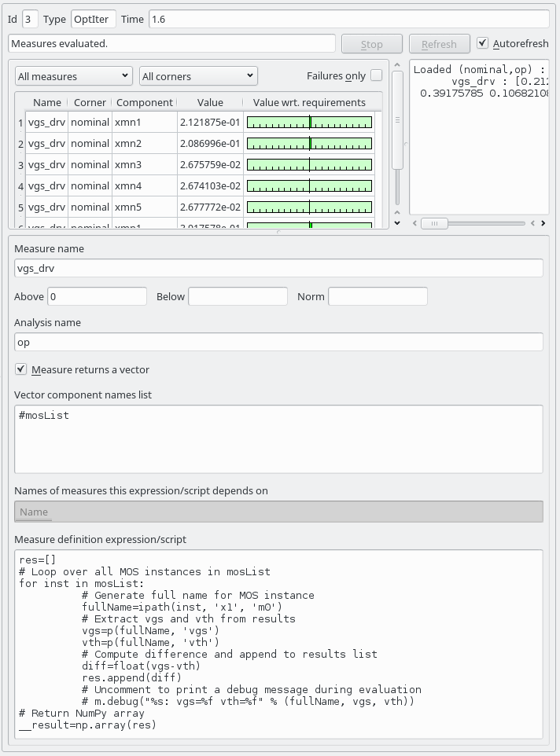Uncheck Measure returns a vector

21,369
